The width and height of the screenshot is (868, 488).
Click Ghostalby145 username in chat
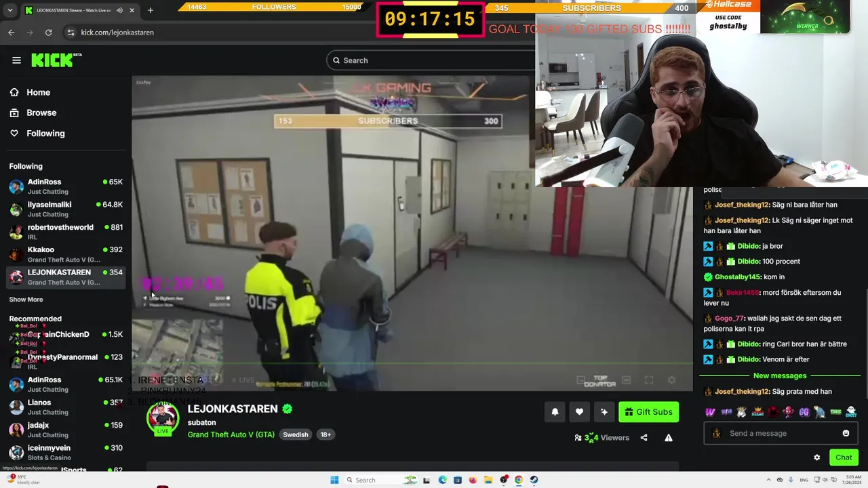point(738,277)
